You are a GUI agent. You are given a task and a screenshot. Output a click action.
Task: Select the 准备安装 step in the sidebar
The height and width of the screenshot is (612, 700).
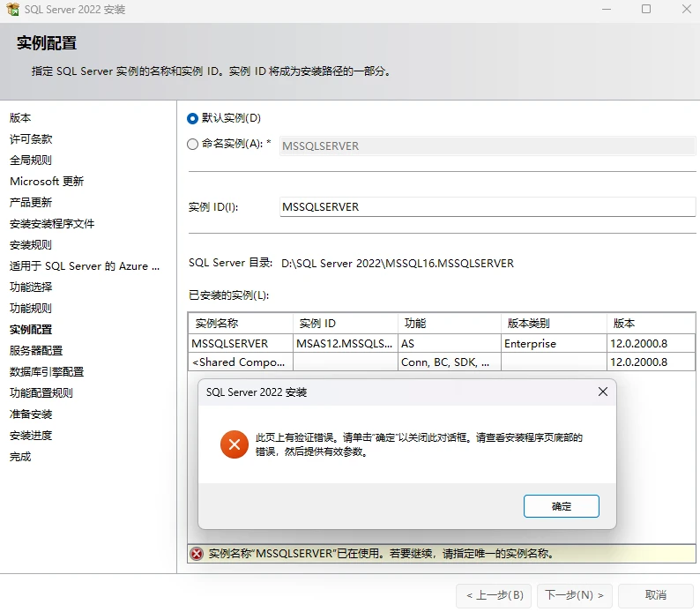pos(31,414)
